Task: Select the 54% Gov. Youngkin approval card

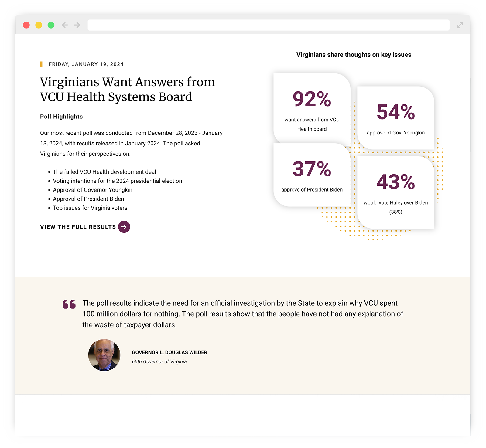Action: click(395, 118)
